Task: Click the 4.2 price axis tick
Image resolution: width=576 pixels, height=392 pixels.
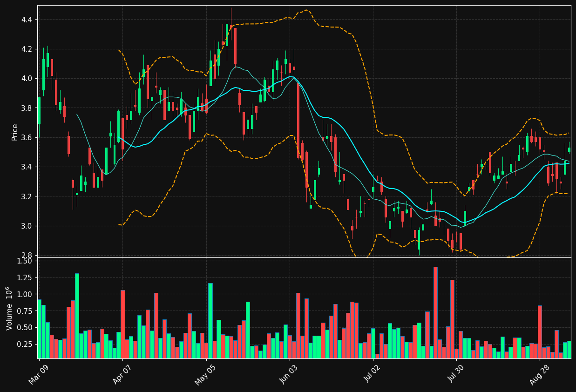Action: (x=26, y=49)
